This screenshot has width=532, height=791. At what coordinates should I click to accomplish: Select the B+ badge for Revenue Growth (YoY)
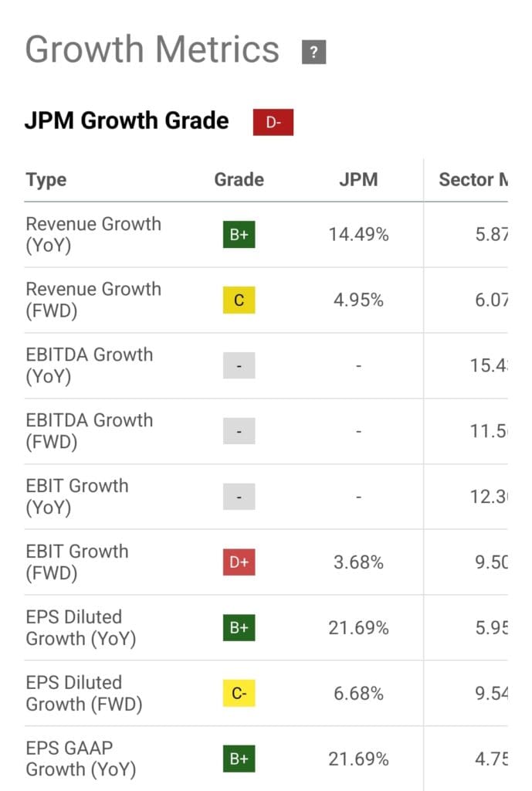239,234
